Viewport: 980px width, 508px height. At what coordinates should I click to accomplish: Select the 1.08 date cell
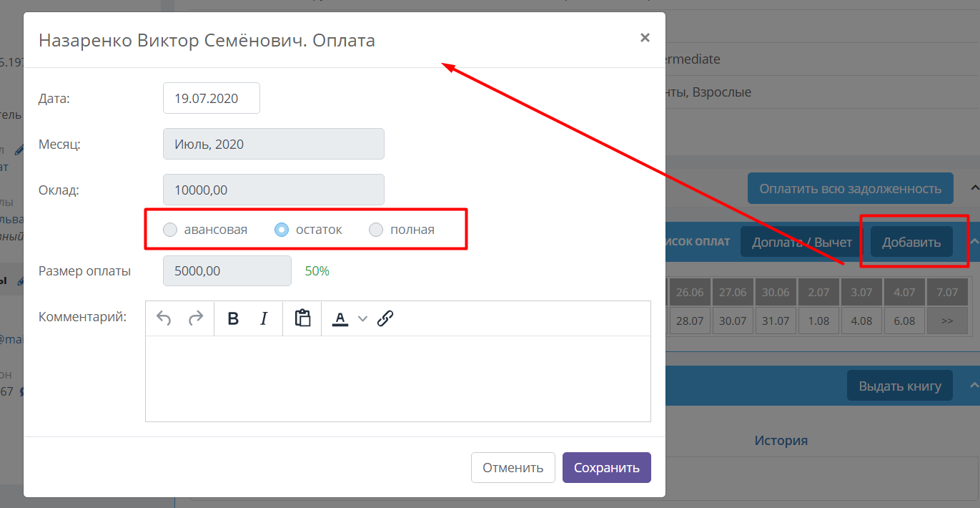pyautogui.click(x=818, y=321)
